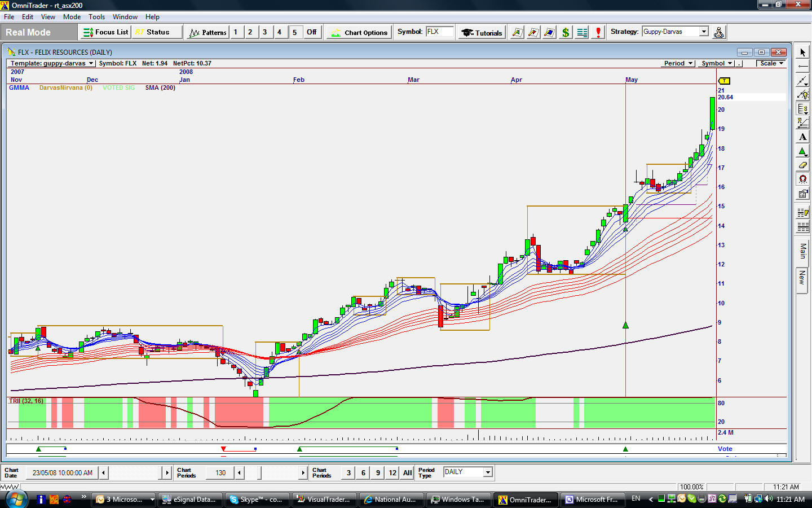The image size is (812, 508).
Task: Select the R angle lines tool
Action: pyautogui.click(x=802, y=123)
